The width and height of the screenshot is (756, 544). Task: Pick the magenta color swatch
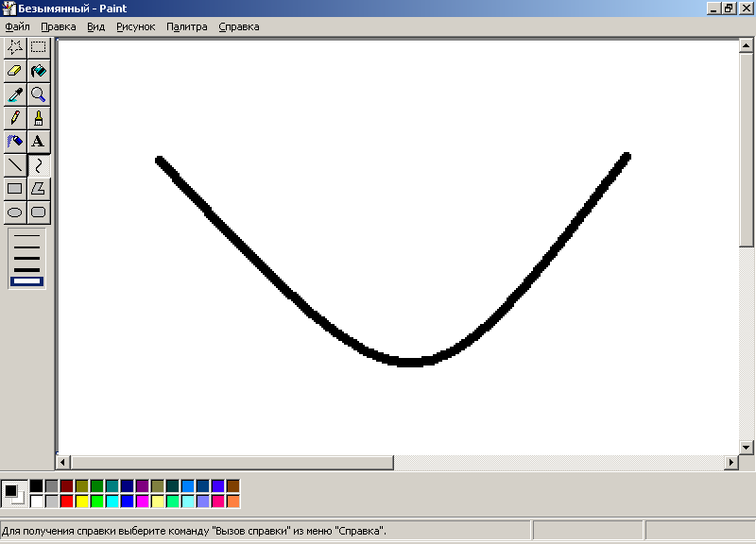pyautogui.click(x=143, y=501)
